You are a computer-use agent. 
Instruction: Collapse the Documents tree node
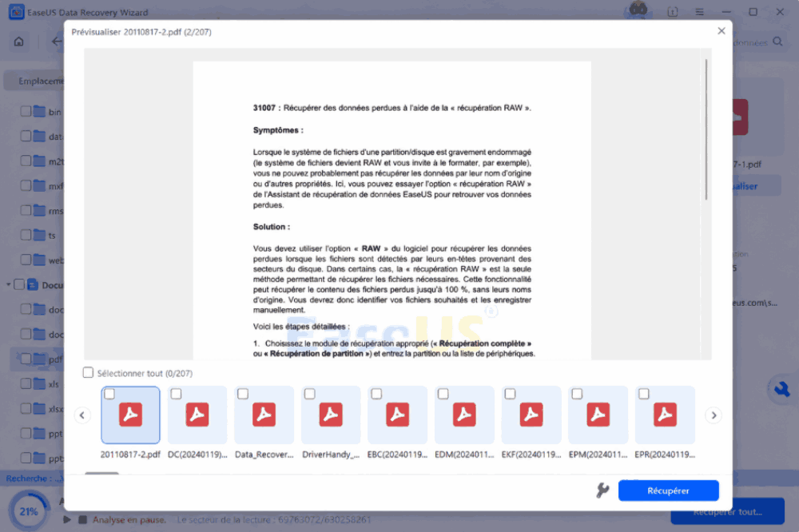(9, 284)
